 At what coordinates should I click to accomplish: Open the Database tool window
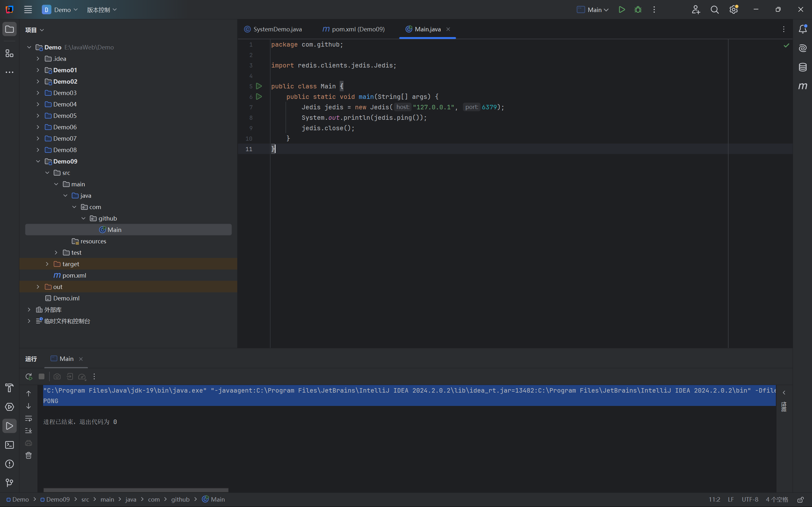coord(802,67)
